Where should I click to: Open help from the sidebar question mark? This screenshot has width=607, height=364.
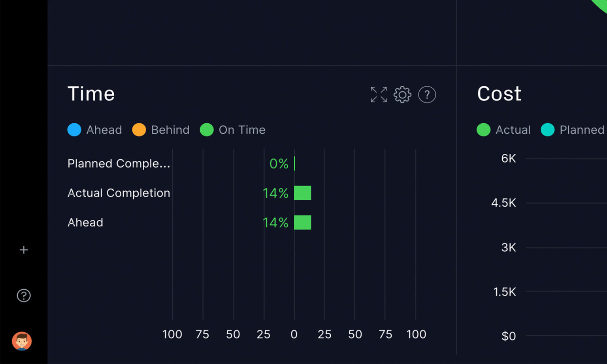[x=23, y=295]
